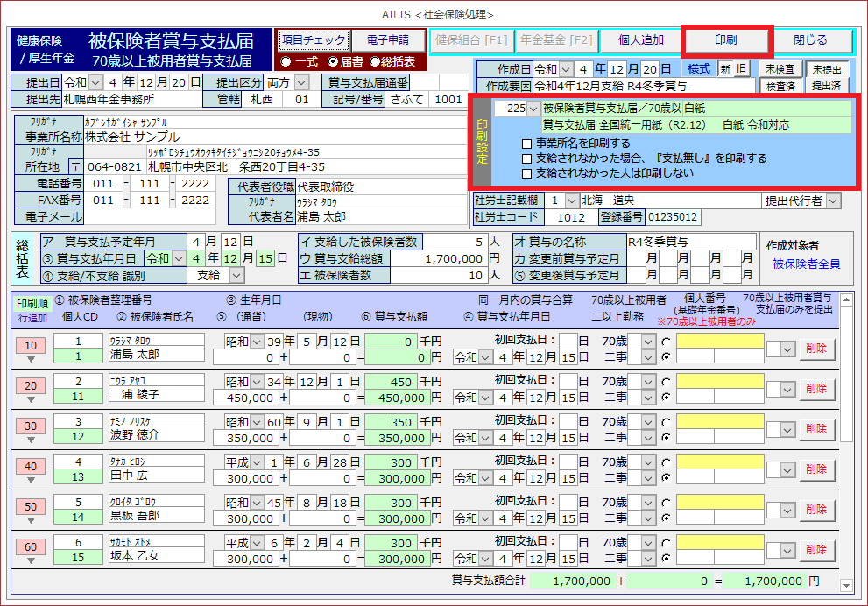Enable 事業所名を印刷する checkbox
This screenshot has height=606, width=868.
pyautogui.click(x=526, y=144)
